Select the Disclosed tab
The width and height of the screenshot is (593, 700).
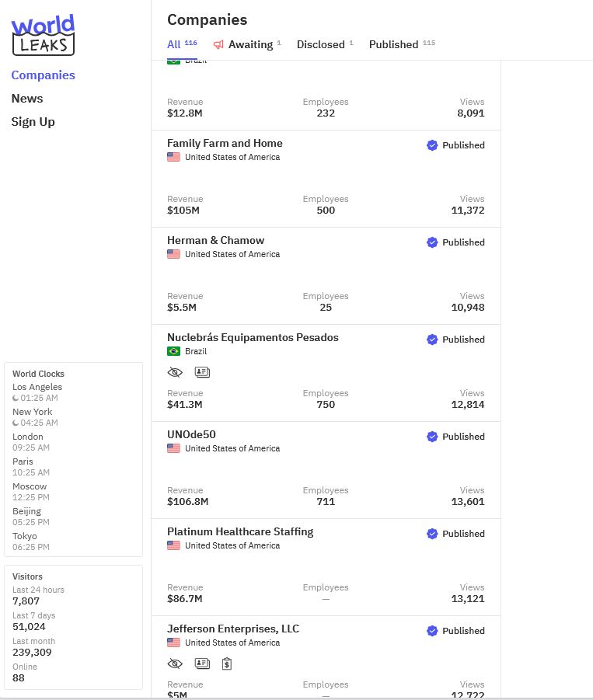tap(320, 45)
